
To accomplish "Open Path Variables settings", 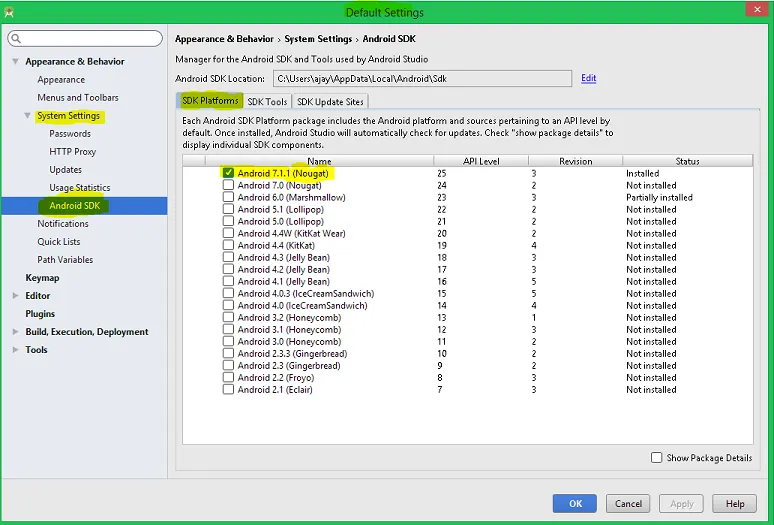I will click(65, 260).
